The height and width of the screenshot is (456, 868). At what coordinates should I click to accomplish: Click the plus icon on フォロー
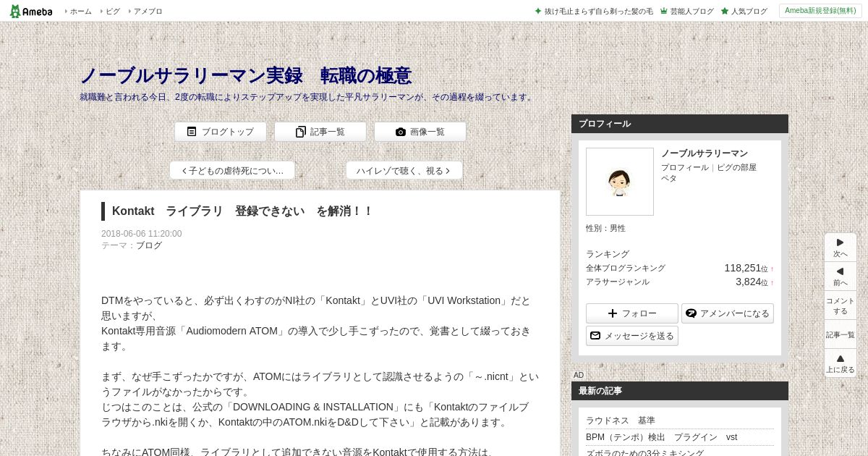tap(613, 313)
